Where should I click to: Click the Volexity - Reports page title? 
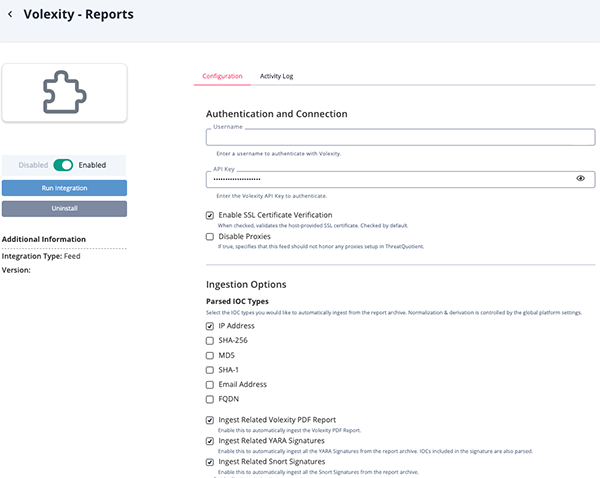(78, 14)
